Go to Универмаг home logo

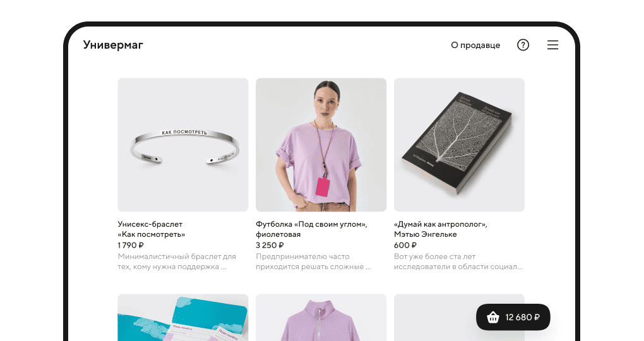point(113,45)
